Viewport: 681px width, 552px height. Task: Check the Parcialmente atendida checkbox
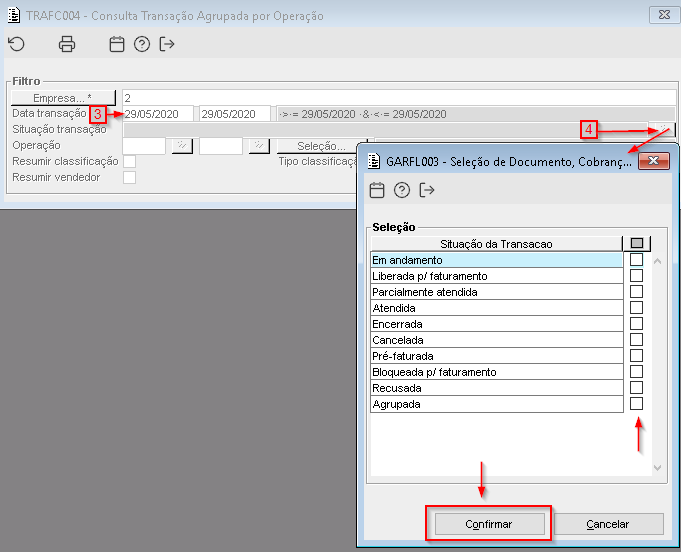(x=636, y=291)
